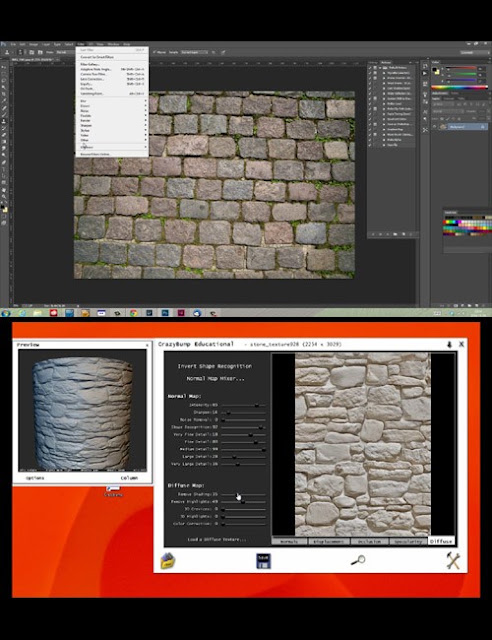492x640 pixels.
Task: Click the CrazyBump Open folder icon
Action: tap(168, 560)
